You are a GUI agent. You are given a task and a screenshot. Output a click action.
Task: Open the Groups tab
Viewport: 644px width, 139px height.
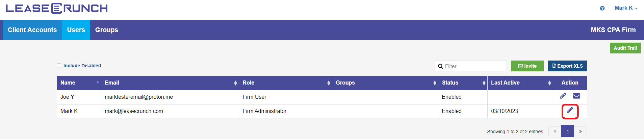click(107, 30)
